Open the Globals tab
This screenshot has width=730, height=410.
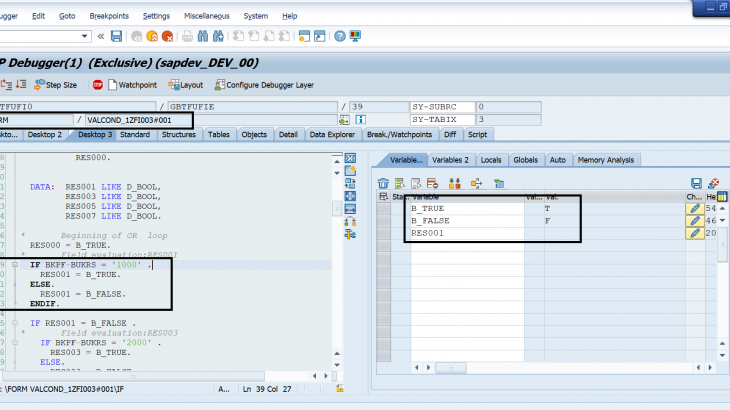coord(526,160)
